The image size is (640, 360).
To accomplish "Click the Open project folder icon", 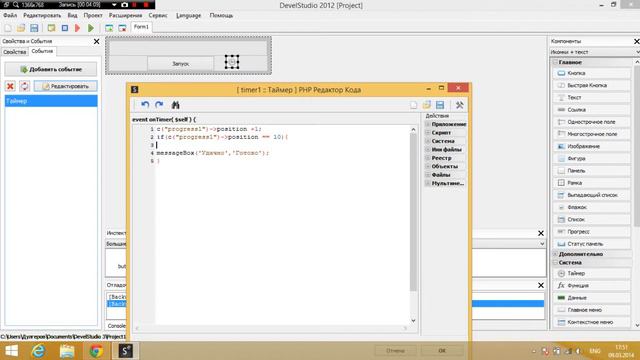I will (x=21, y=28).
